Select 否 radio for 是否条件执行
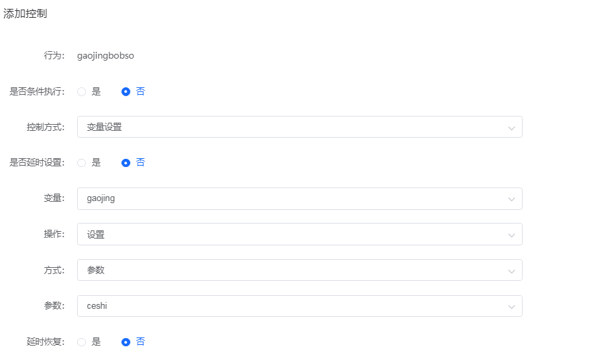This screenshot has width=599, height=364. pyautogui.click(x=126, y=91)
